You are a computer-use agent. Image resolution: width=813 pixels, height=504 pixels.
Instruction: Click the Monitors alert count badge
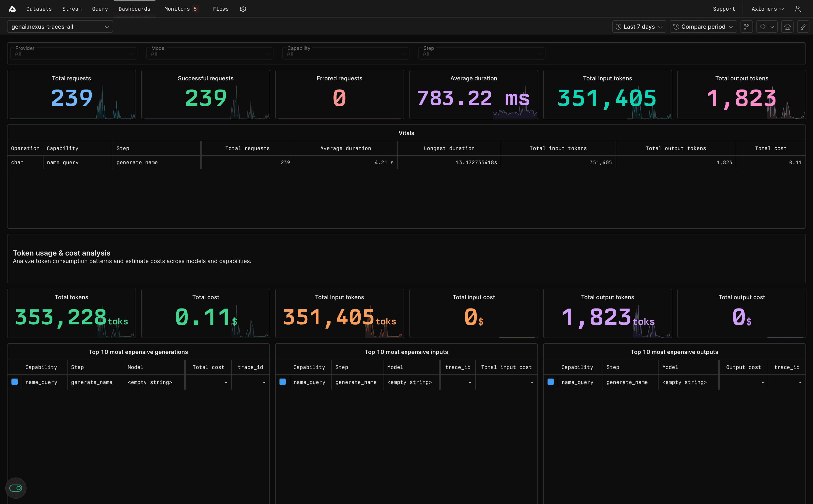tap(195, 9)
